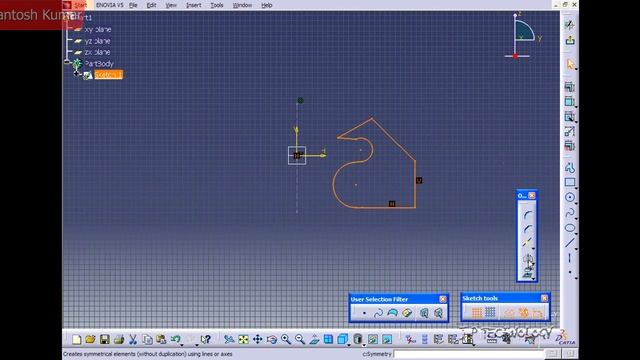Click the New document icon
Viewport: 640px width, 360px height.
(x=76, y=340)
